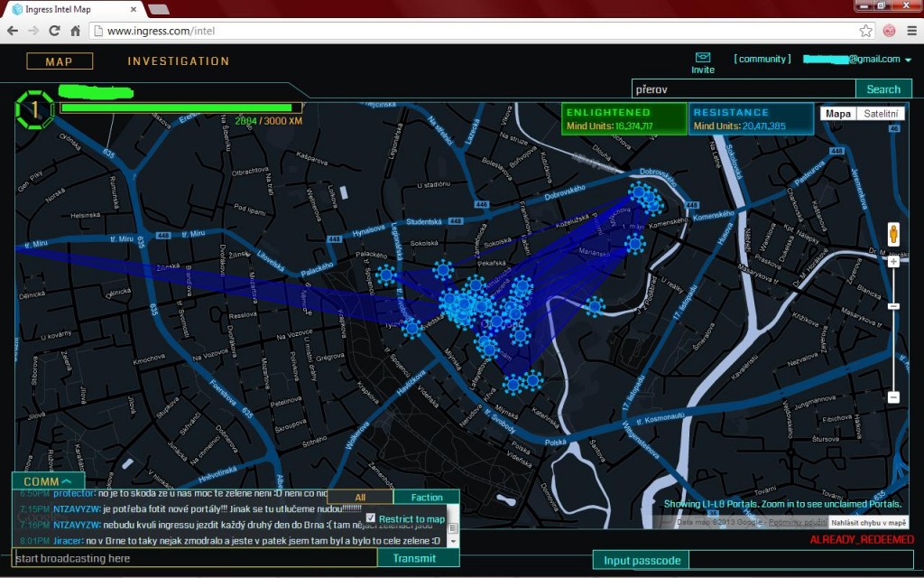Image resolution: width=924 pixels, height=578 pixels.
Task: Click the level 1 octagon badge
Action: (x=35, y=109)
